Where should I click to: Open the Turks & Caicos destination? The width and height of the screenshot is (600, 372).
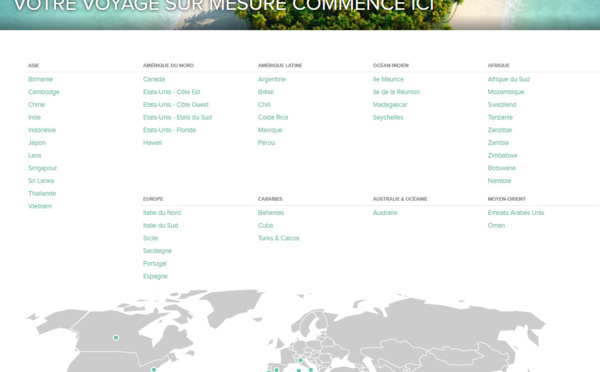click(279, 238)
